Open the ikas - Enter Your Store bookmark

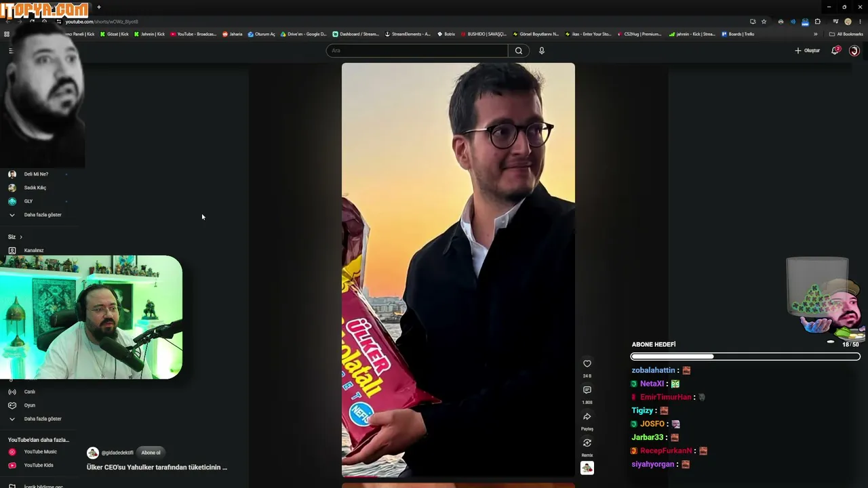[588, 34]
